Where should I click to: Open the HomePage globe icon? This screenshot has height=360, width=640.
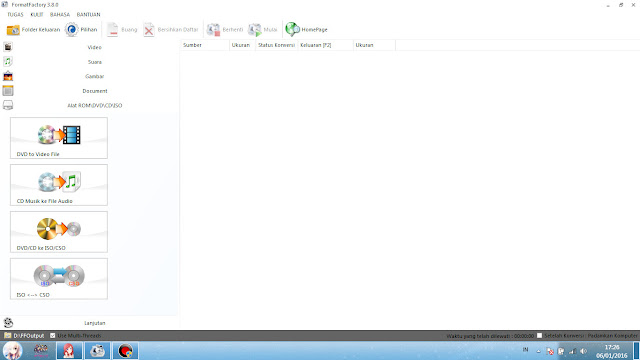pyautogui.click(x=292, y=29)
